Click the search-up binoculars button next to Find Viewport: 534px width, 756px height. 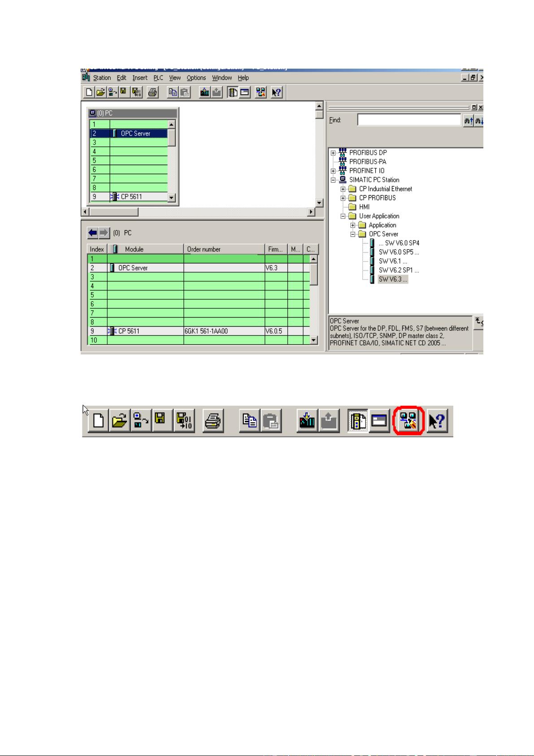468,120
